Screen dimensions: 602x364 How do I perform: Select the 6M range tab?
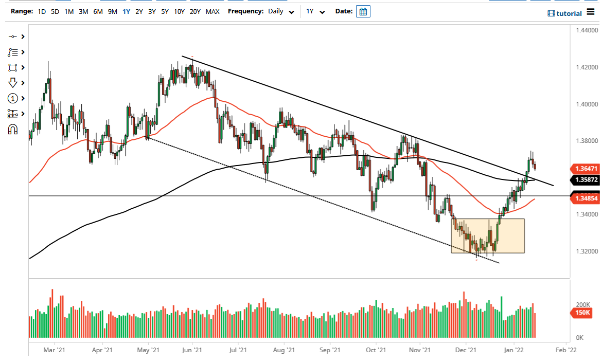click(98, 11)
